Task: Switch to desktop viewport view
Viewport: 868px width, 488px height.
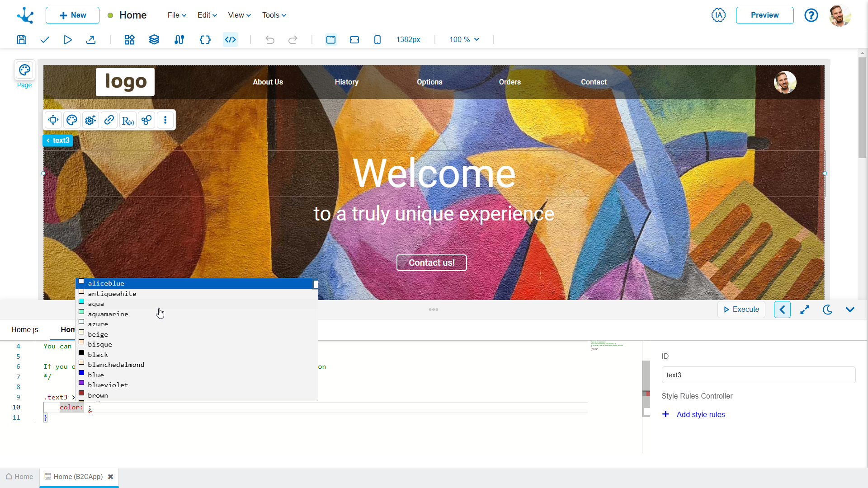Action: point(331,40)
